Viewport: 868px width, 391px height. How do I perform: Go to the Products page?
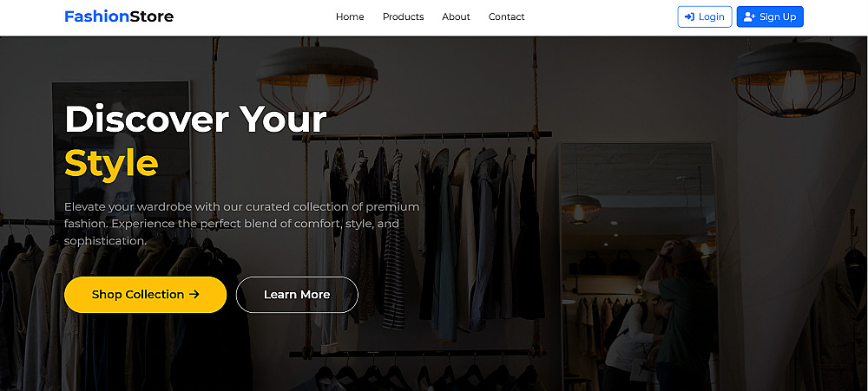(x=403, y=16)
